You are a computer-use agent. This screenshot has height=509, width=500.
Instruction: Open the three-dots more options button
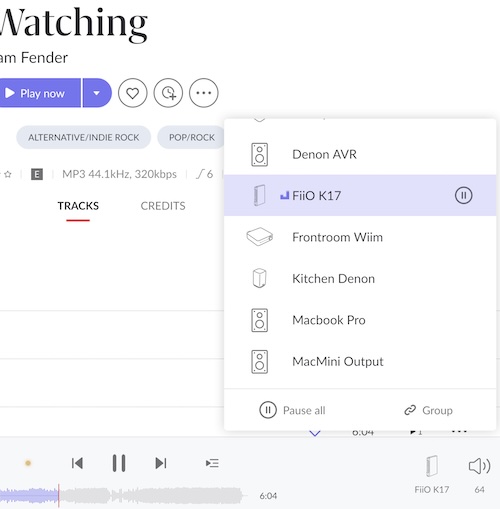pyautogui.click(x=204, y=93)
